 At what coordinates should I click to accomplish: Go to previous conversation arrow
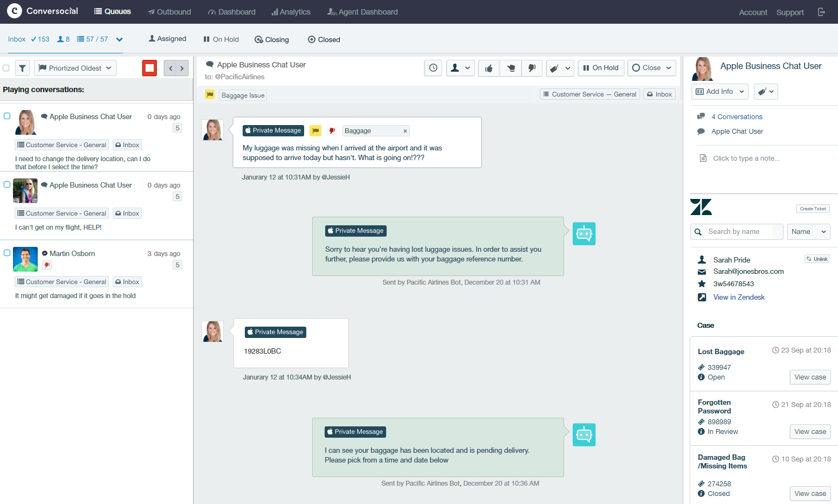(170, 68)
